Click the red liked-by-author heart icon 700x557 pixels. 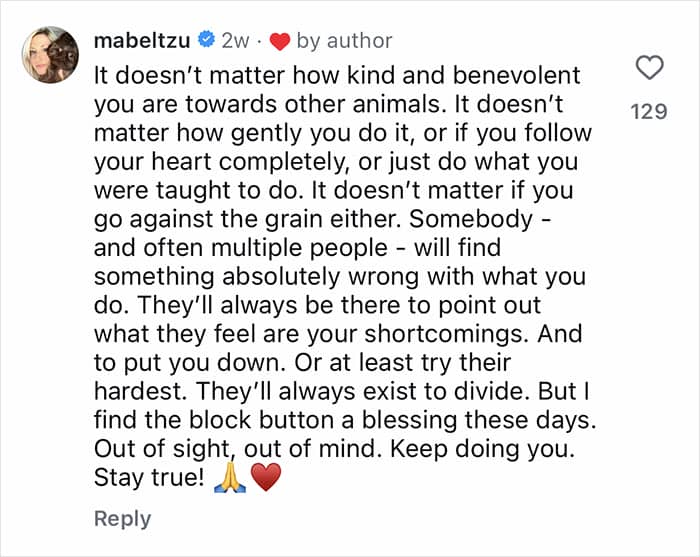coord(280,42)
